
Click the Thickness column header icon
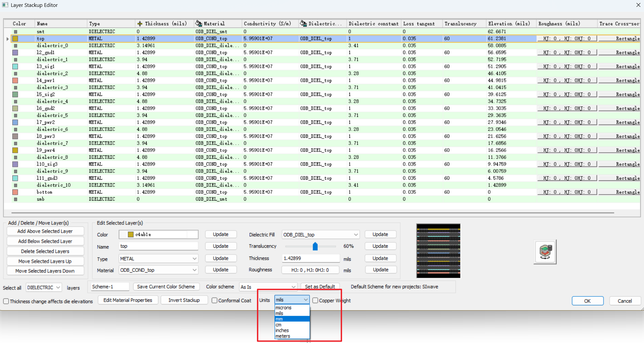coord(140,24)
